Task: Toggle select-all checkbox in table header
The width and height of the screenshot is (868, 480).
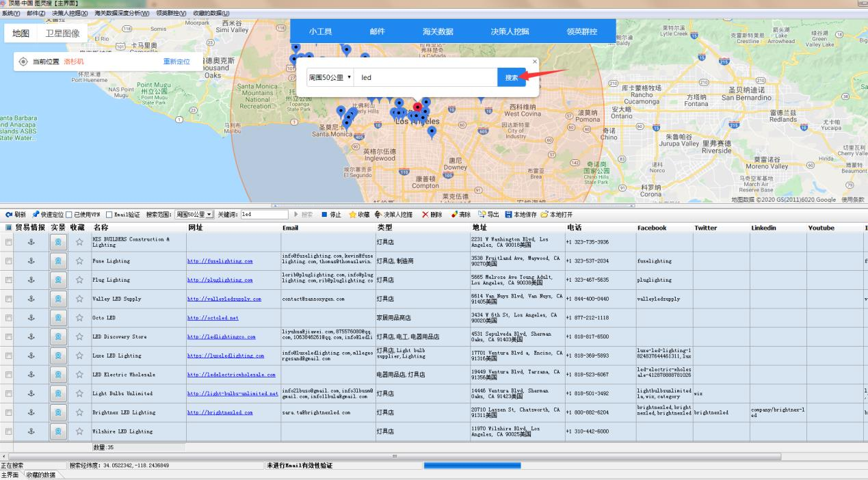Action: (x=8, y=228)
